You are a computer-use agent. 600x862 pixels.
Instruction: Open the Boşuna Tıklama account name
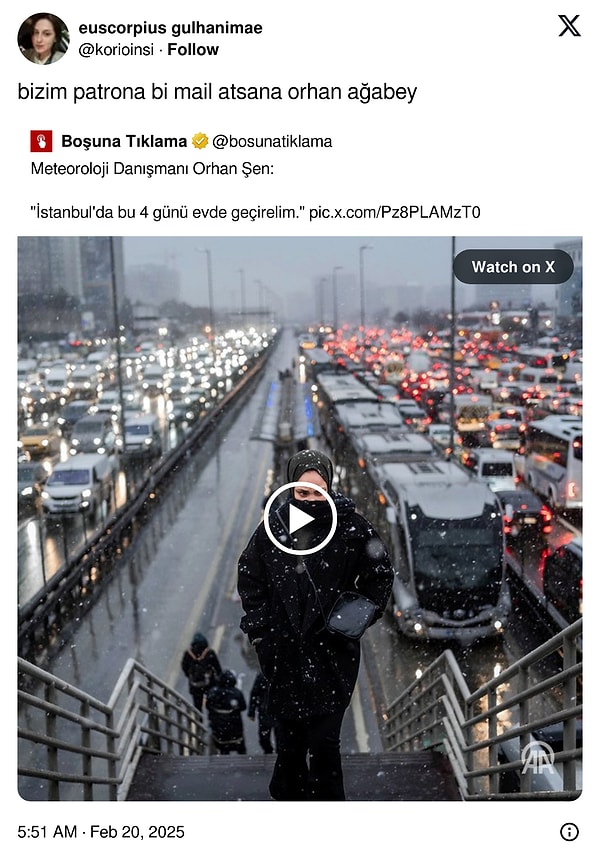pyautogui.click(x=124, y=141)
